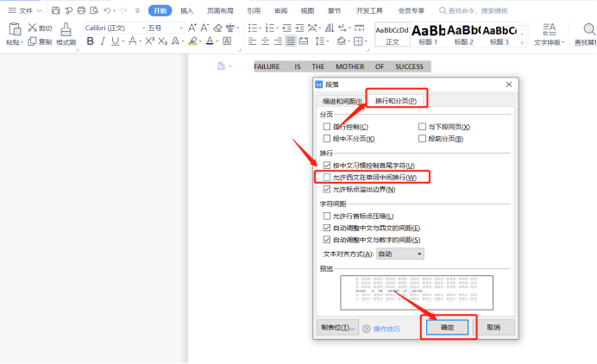This screenshot has width=597, height=364.
Task: Open the 审阅 ribbon tab
Action: [x=280, y=10]
